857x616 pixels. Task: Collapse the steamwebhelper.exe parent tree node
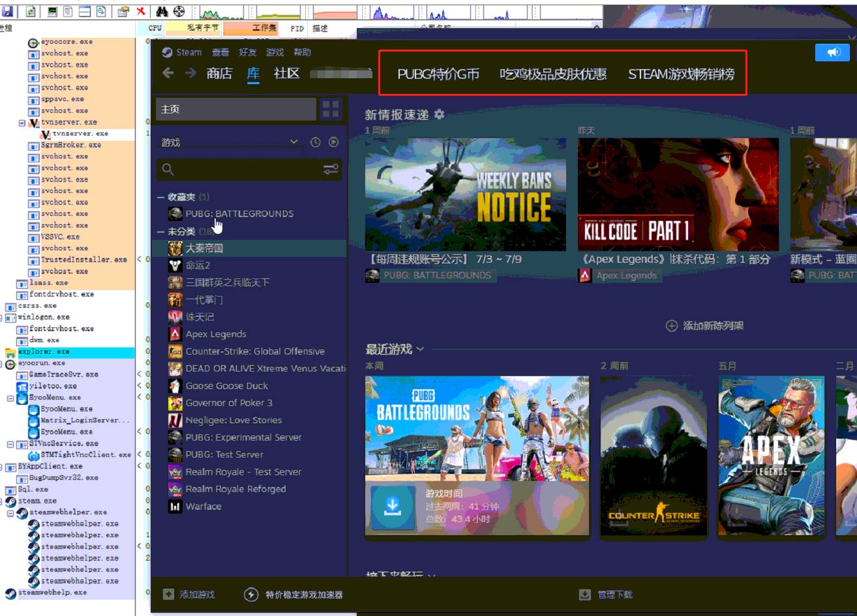[x=10, y=512]
